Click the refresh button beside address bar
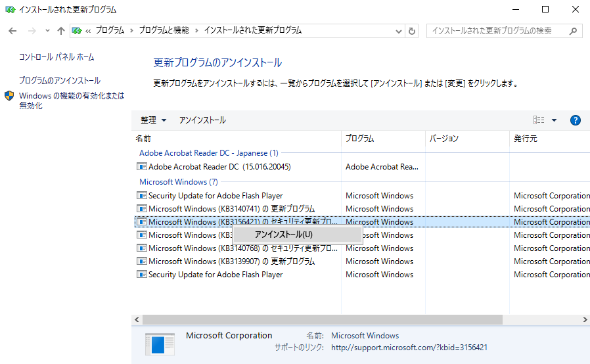Viewport: 590px width, 364px height. (x=412, y=31)
